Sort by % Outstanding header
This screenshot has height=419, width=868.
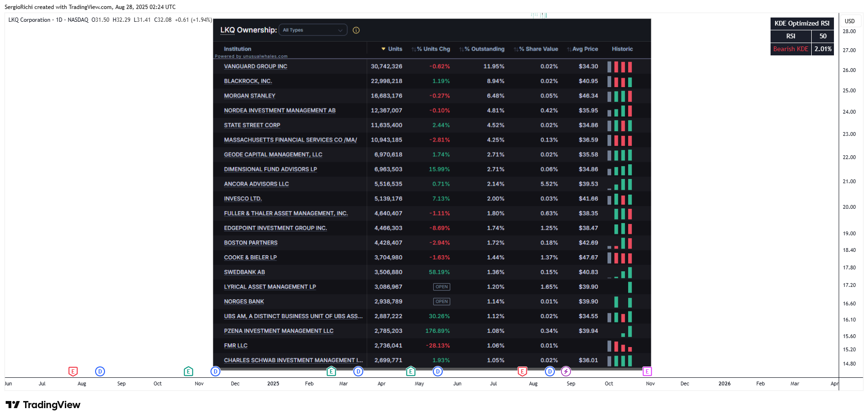pos(482,49)
